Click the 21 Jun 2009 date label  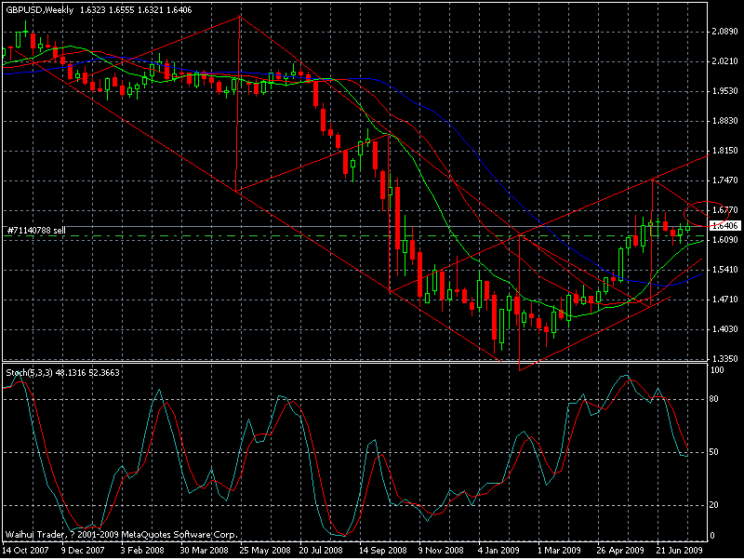click(x=679, y=551)
